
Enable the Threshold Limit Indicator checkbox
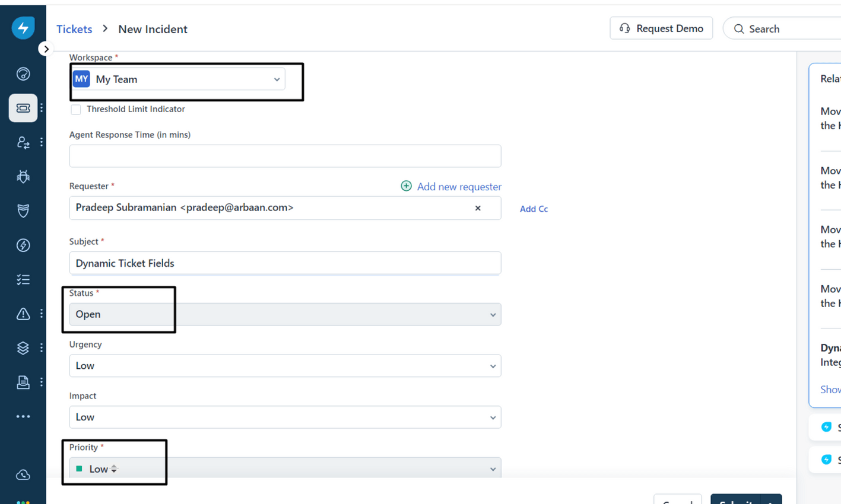(x=76, y=109)
